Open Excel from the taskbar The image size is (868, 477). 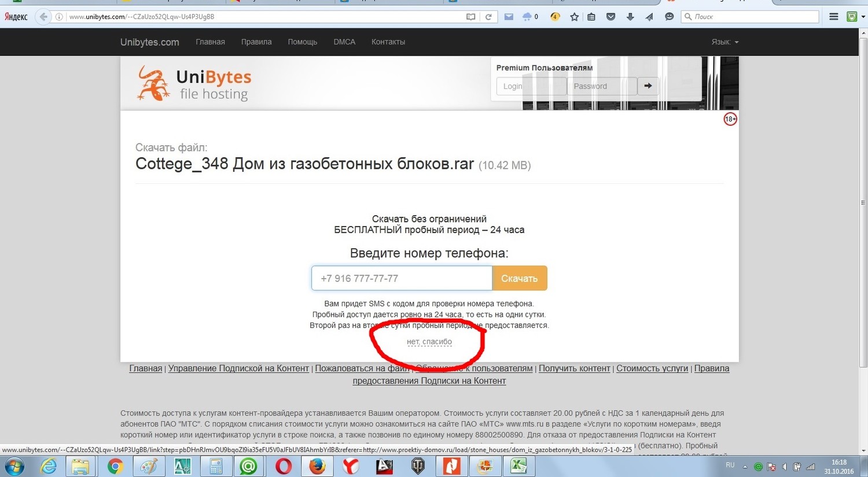[518, 466]
